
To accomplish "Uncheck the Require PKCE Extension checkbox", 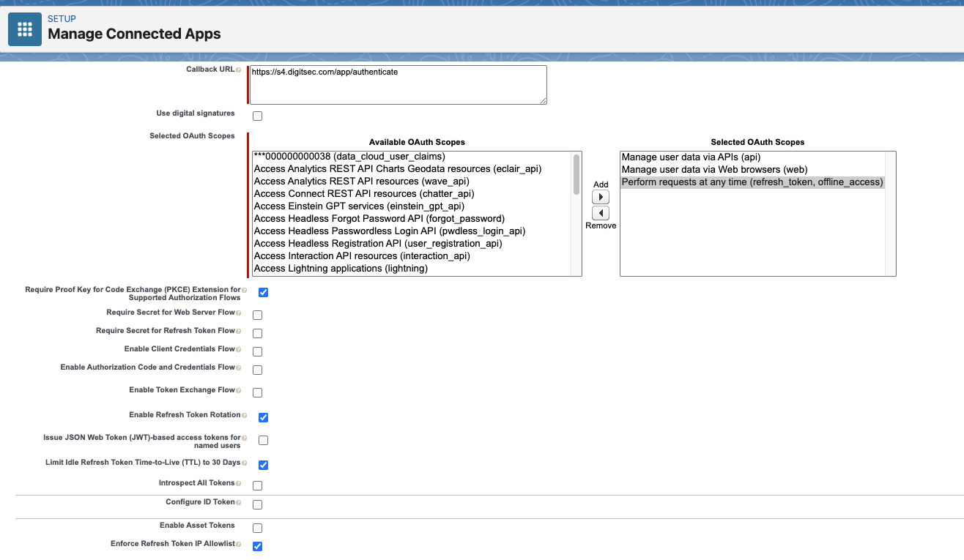I will tap(263, 293).
